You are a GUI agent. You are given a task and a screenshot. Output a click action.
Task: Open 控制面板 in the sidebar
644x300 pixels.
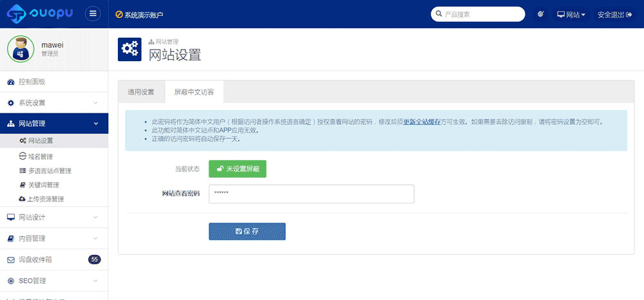pos(54,82)
